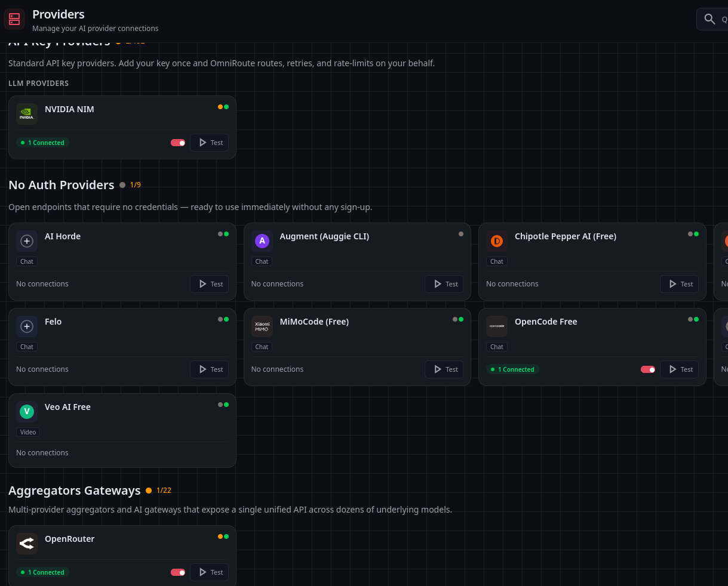Disable the OpenRouter connection switch
Image resolution: width=728 pixels, height=586 pixels.
click(178, 572)
